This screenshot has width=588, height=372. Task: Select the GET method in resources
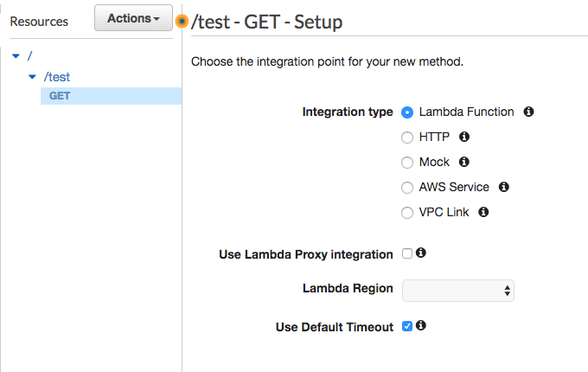pos(60,96)
